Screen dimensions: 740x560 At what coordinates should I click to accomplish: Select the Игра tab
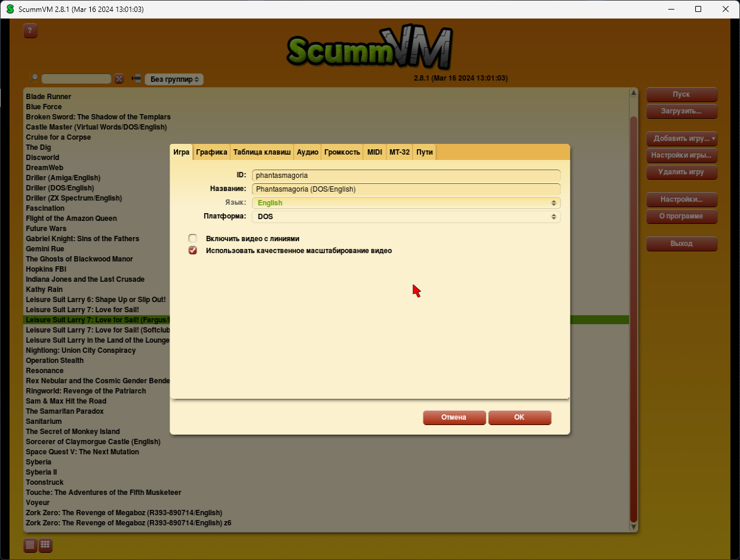[182, 152]
